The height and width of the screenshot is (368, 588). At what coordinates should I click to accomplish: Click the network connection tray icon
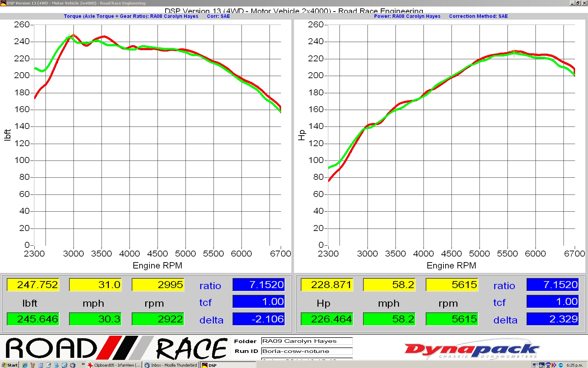coord(535,365)
